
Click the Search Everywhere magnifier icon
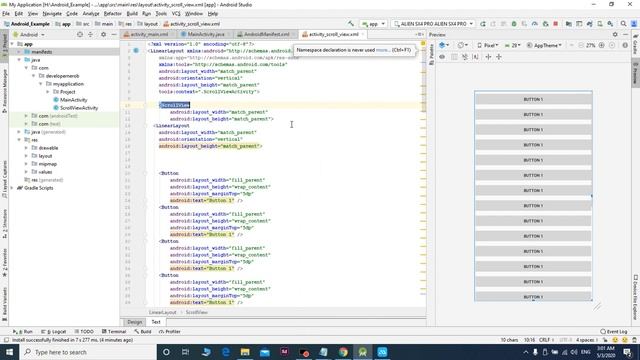pos(623,24)
